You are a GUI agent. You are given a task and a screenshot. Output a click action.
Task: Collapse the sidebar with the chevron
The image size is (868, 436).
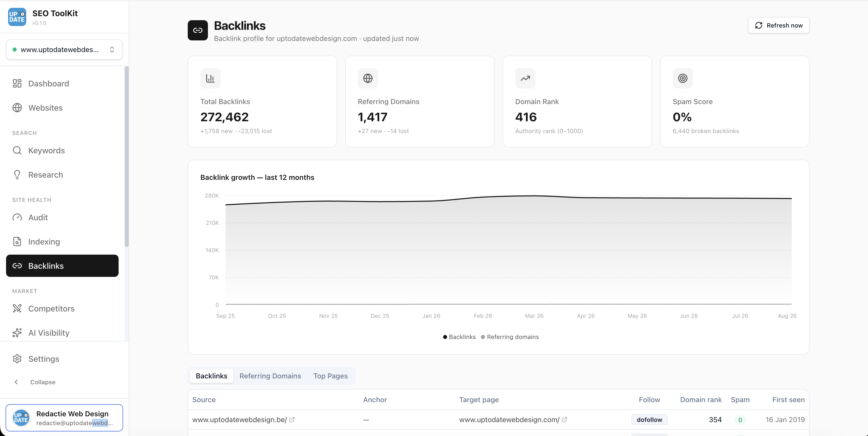pyautogui.click(x=16, y=382)
